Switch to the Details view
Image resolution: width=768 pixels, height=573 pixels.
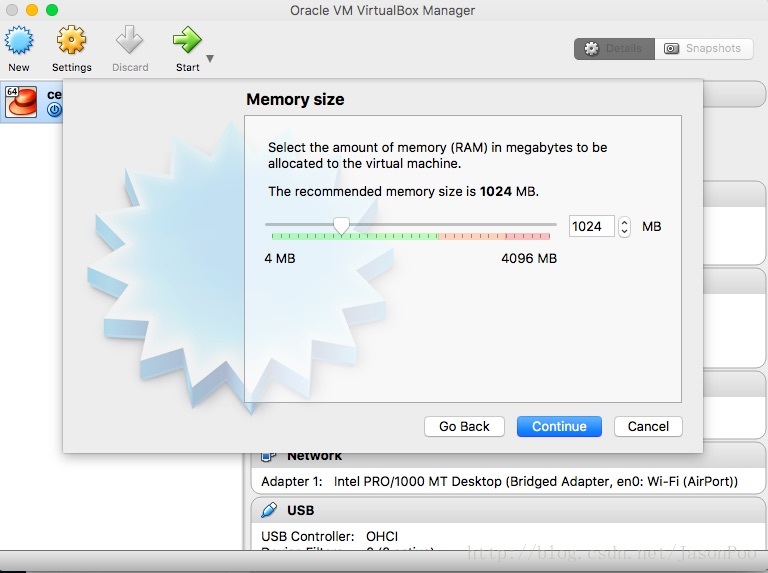[614, 48]
